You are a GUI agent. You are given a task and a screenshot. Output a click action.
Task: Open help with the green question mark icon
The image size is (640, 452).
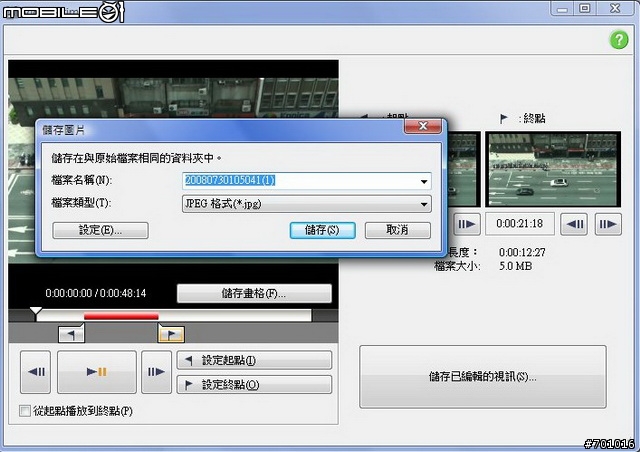point(619,40)
